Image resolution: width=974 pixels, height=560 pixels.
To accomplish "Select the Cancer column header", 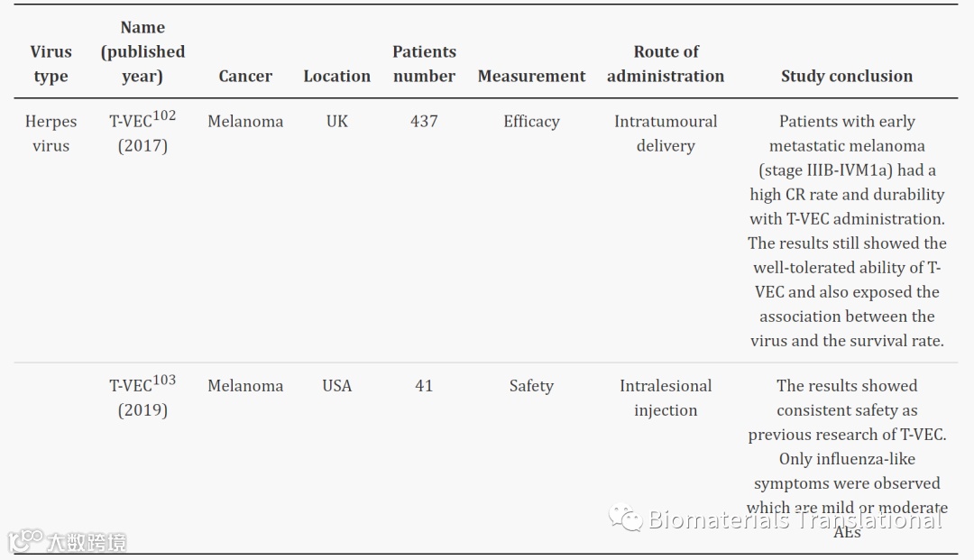I will (245, 77).
